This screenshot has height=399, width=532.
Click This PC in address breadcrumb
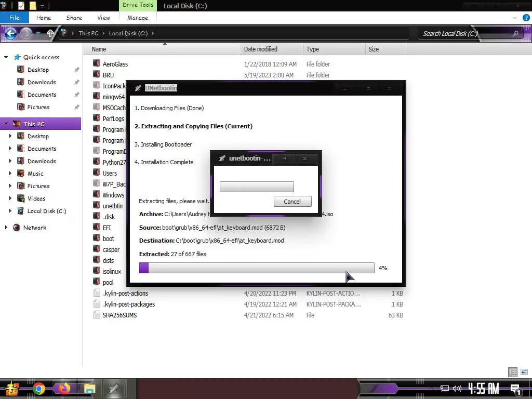[x=88, y=33]
